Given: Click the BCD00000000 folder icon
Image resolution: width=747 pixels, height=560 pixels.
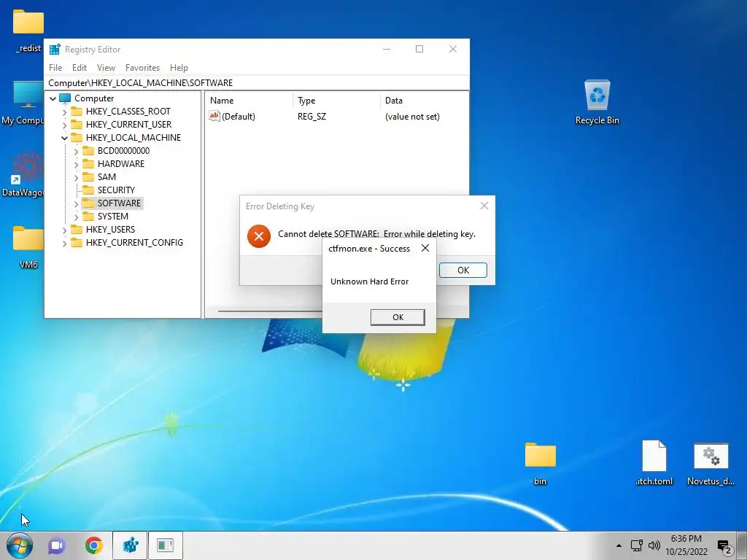Looking at the screenshot, I should tap(88, 150).
